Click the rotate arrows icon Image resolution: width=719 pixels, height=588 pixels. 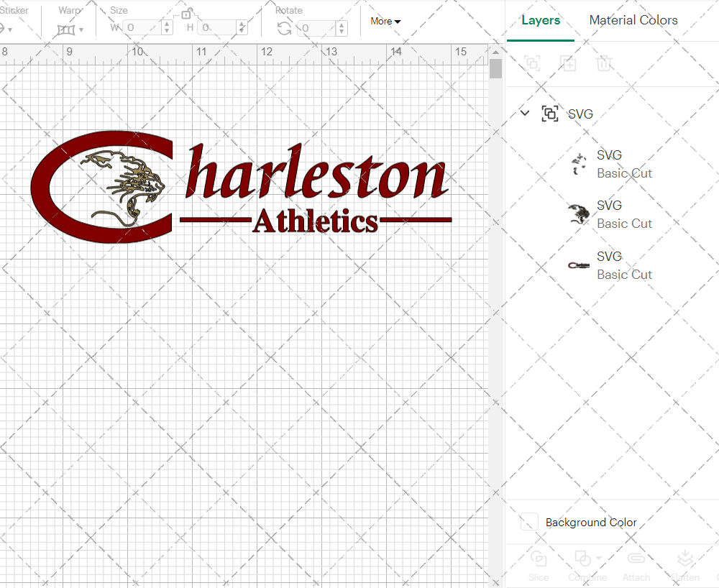coord(284,29)
